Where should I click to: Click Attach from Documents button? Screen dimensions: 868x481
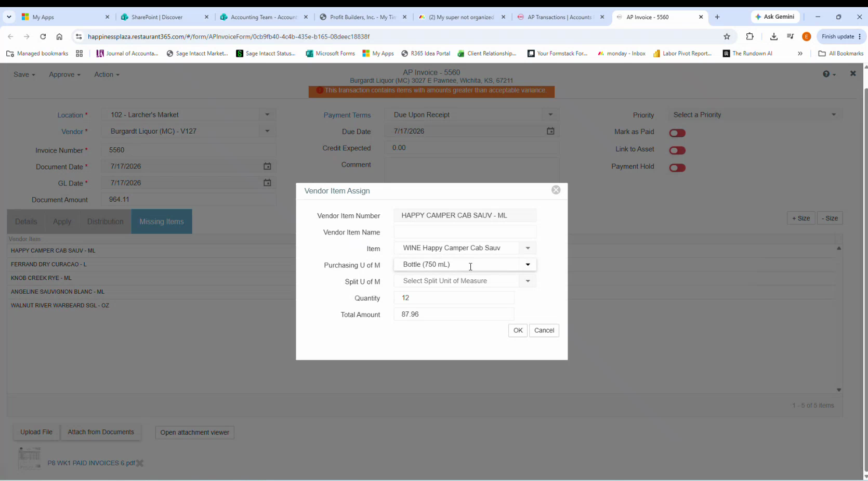click(x=101, y=432)
